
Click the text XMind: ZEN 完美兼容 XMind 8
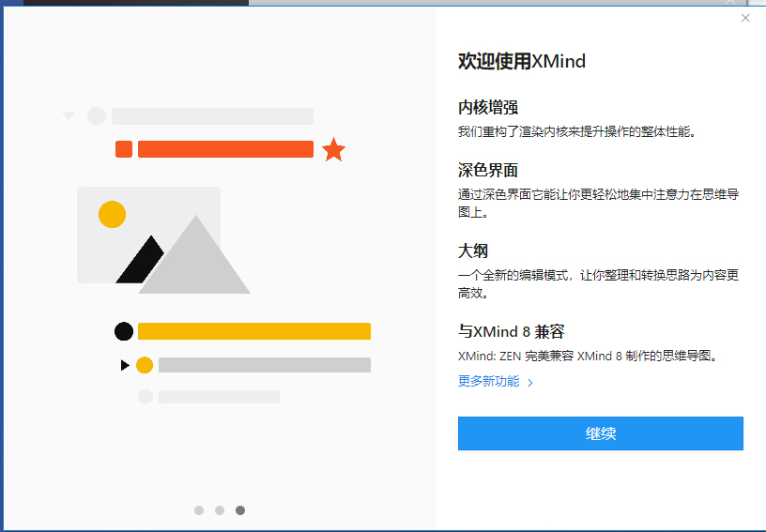point(540,356)
